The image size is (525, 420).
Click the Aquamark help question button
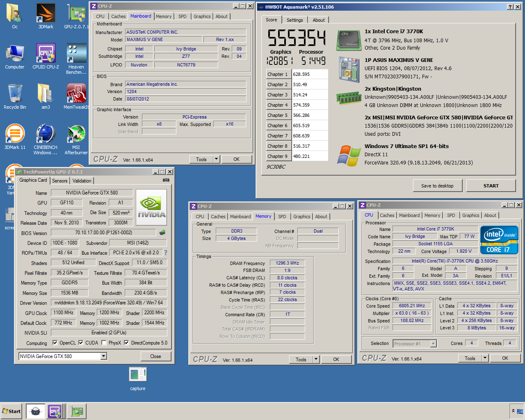tap(510, 7)
